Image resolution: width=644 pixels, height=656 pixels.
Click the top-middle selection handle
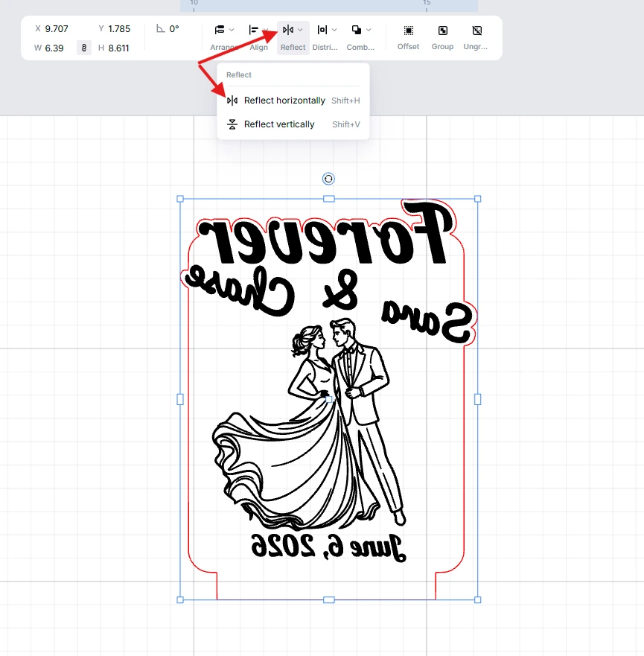329,199
